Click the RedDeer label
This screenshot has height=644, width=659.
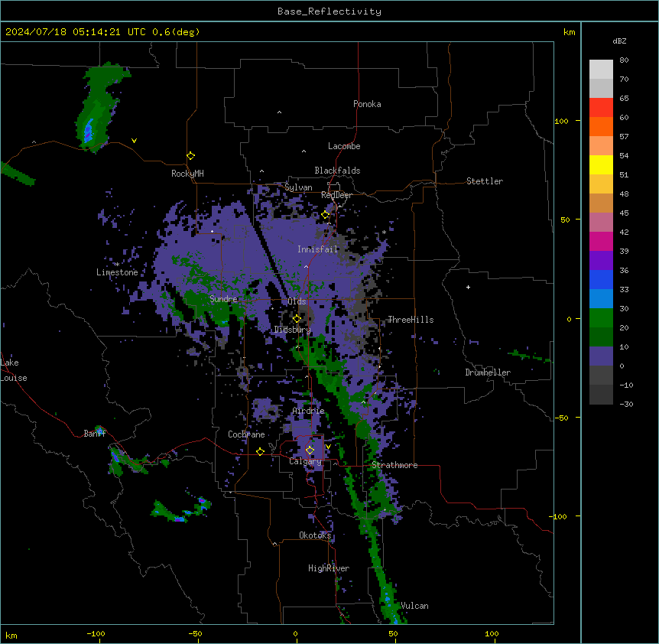(336, 195)
